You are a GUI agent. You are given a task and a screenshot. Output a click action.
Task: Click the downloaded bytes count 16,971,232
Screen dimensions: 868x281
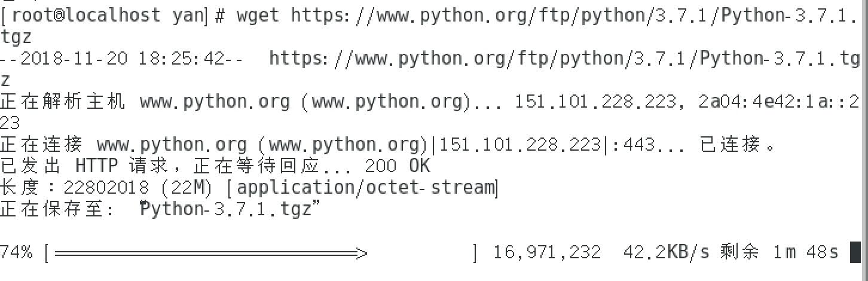point(547,252)
